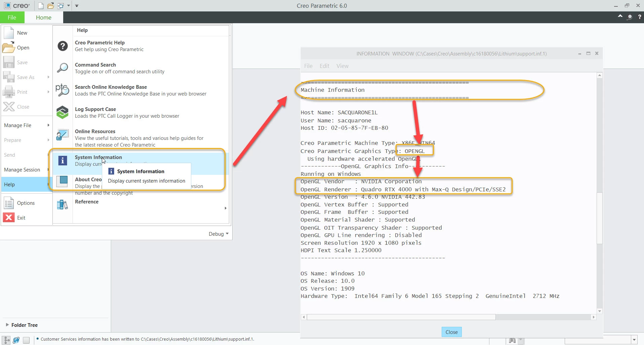Click vertical scrollbar down arrow in Information Window

click(600, 311)
